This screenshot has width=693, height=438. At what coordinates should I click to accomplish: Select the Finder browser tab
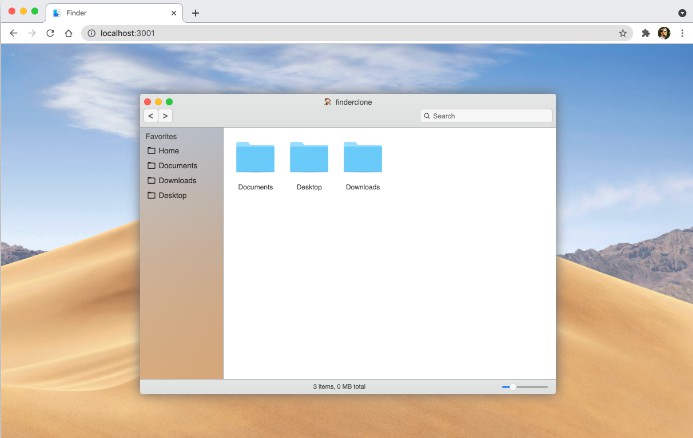tap(110, 13)
